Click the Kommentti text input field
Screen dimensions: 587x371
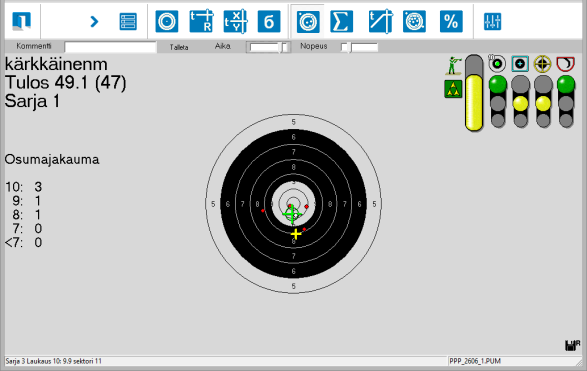110,47
